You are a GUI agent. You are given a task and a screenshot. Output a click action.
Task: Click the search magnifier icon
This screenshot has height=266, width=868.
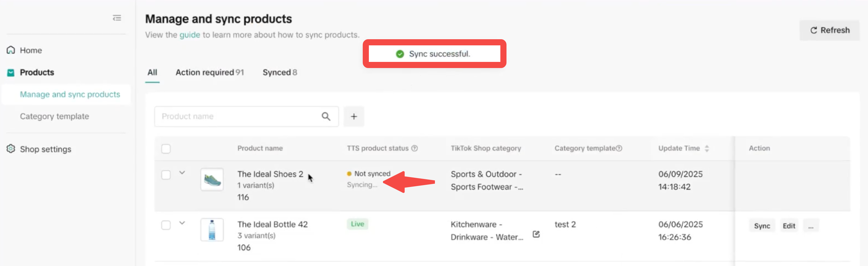click(x=325, y=116)
